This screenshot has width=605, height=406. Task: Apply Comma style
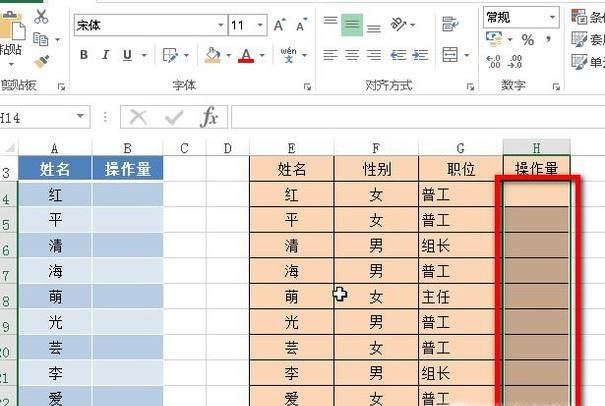tap(548, 38)
